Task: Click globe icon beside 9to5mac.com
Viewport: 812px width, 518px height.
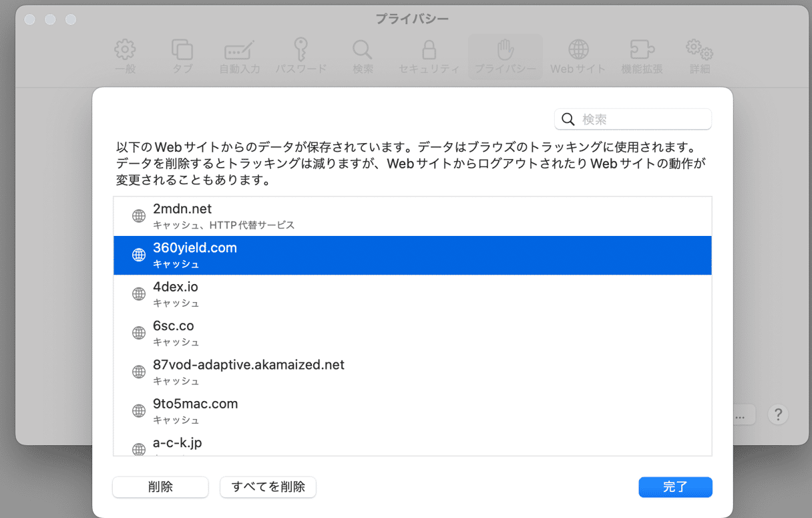Action: [139, 411]
